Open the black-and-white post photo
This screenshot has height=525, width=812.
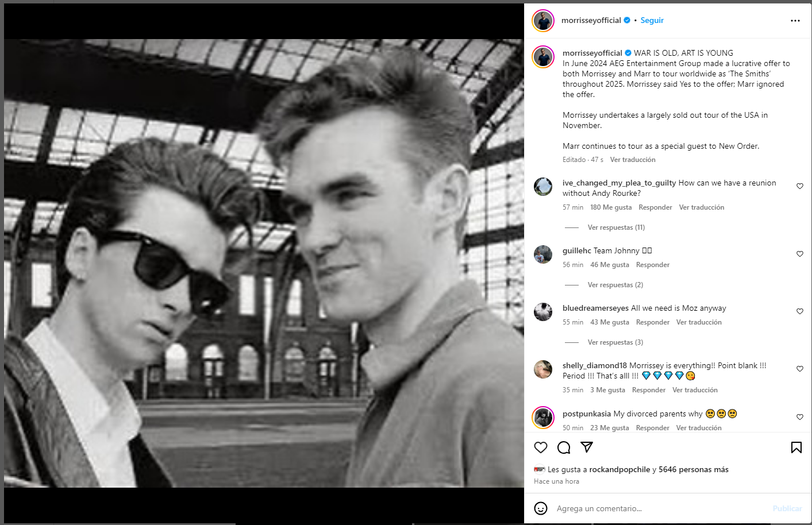coord(264,263)
